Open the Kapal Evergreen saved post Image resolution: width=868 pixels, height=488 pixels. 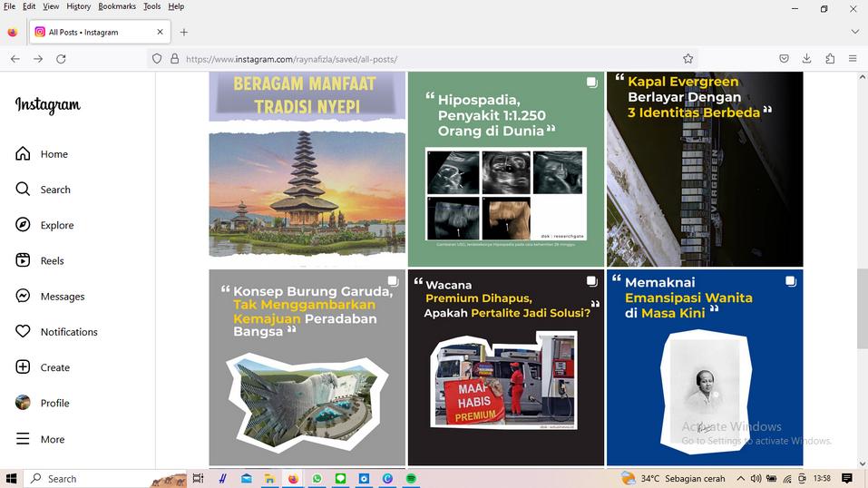[x=705, y=170]
